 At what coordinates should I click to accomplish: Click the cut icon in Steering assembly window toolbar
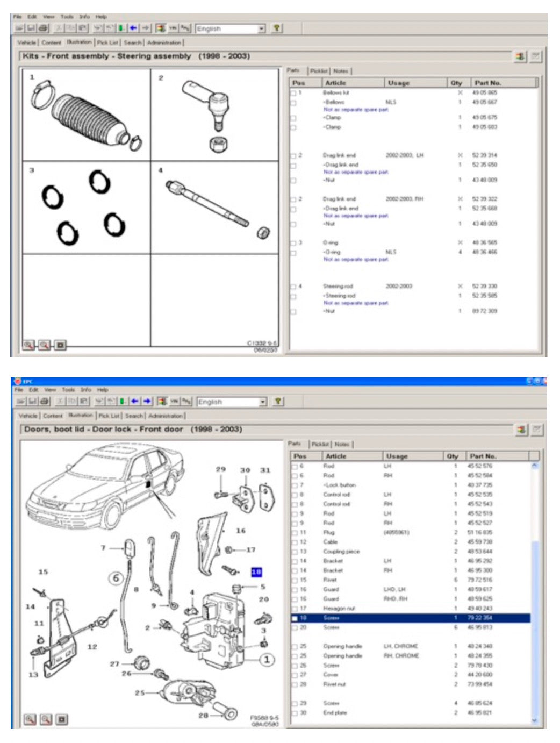click(59, 28)
